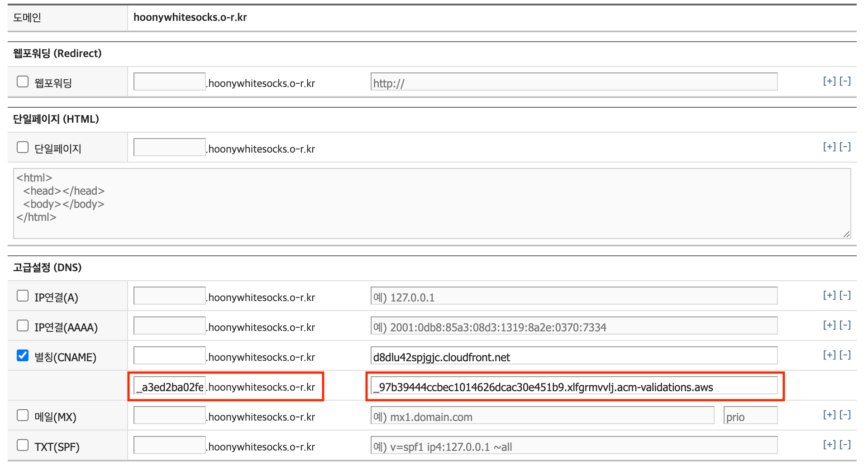Viewport: 868px width, 469px height.
Task: Check the 단일페이지 checkbox
Action: click(x=23, y=148)
